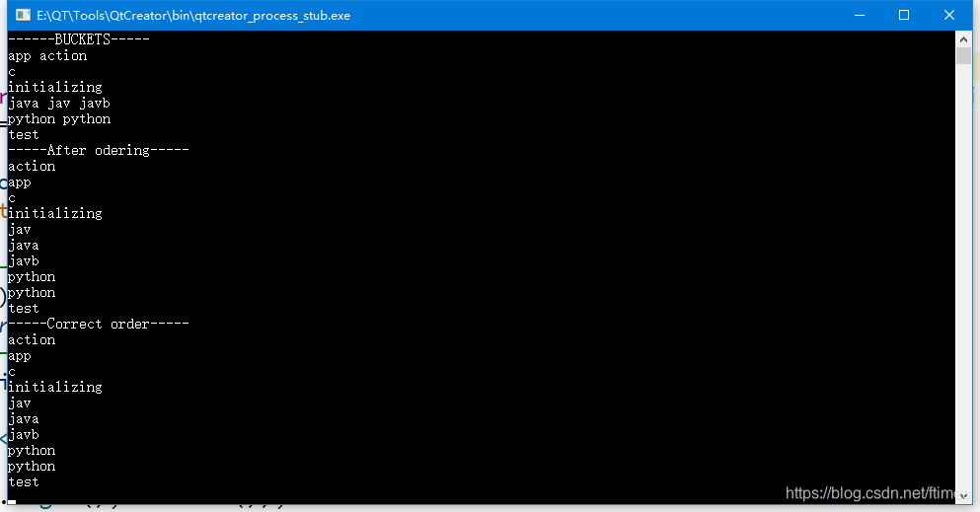This screenshot has height=512, width=980.
Task: Click 'app' under After odering
Action: point(20,183)
